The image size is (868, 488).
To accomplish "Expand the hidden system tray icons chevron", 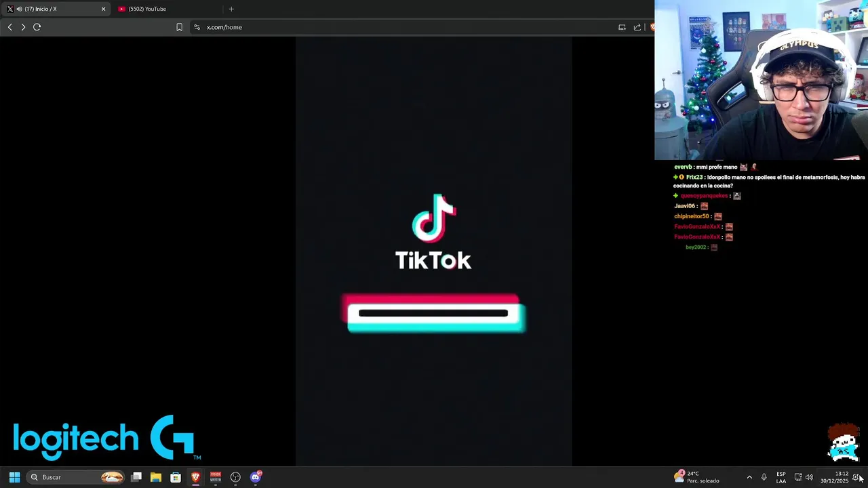I will (x=749, y=477).
